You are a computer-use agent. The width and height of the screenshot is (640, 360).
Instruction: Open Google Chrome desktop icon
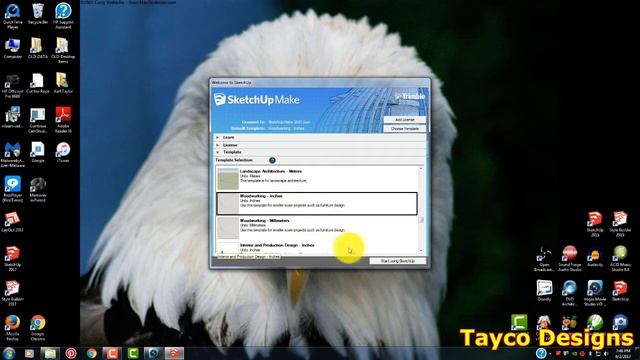[x=38, y=328]
